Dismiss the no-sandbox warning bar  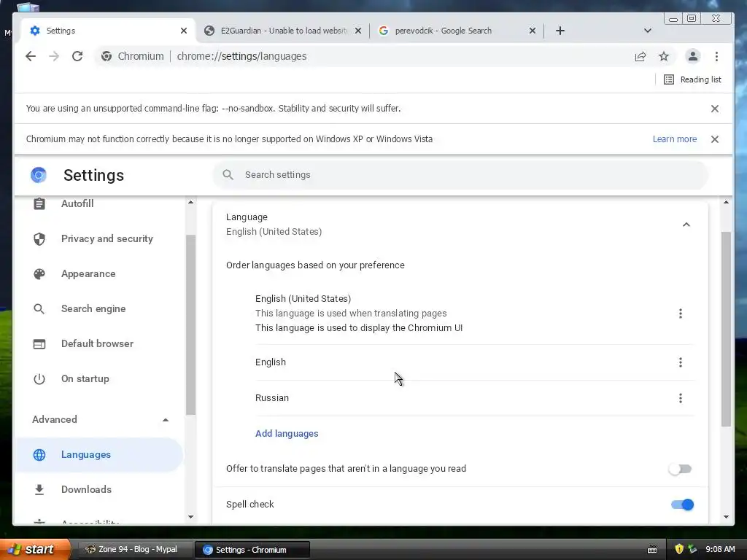(715, 109)
